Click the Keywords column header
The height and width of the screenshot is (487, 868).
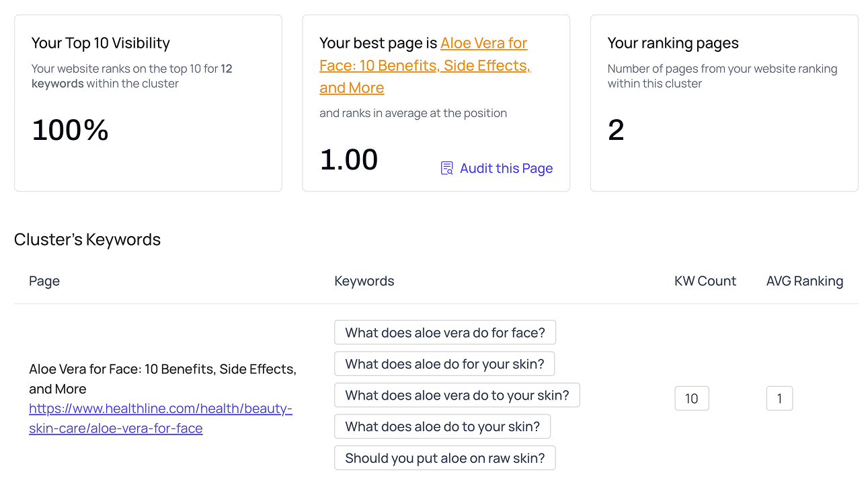click(x=364, y=281)
